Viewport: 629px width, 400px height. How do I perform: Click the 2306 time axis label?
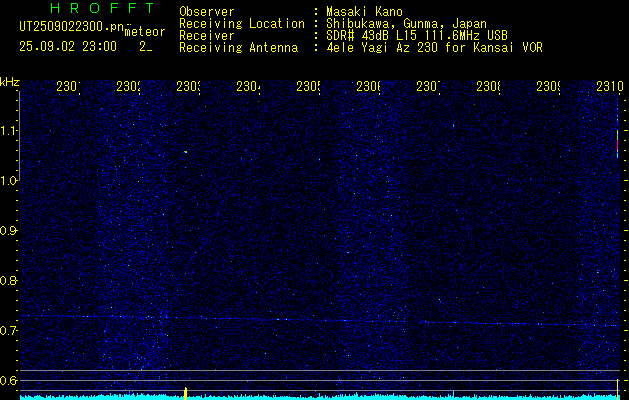tap(368, 86)
